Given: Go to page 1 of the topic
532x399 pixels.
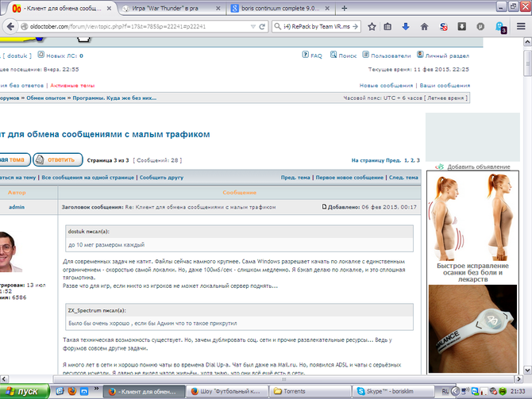Looking at the screenshot, I should click(x=406, y=159).
